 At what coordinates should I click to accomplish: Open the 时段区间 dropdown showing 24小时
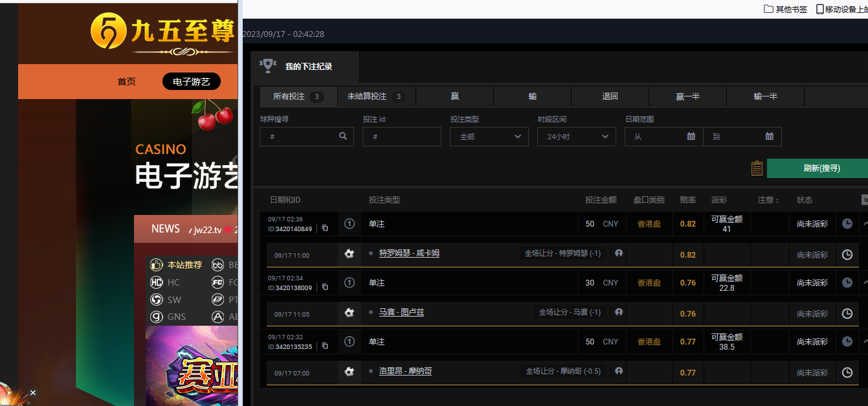576,137
